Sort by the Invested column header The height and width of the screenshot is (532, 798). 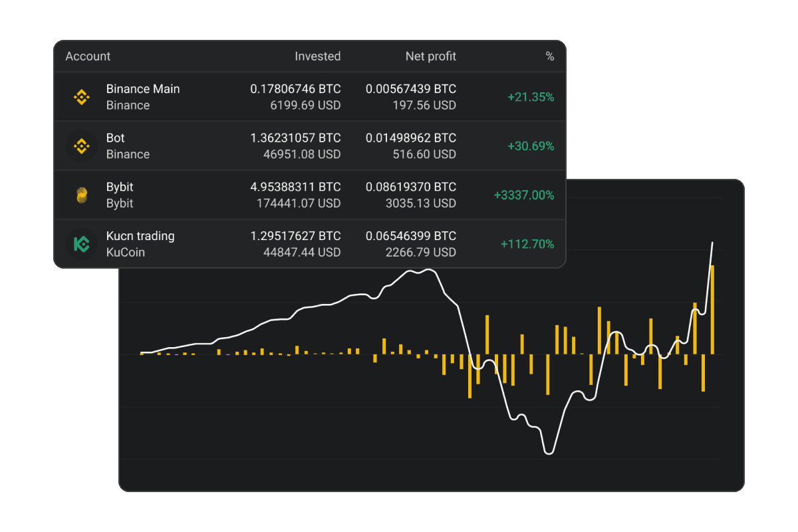317,57
